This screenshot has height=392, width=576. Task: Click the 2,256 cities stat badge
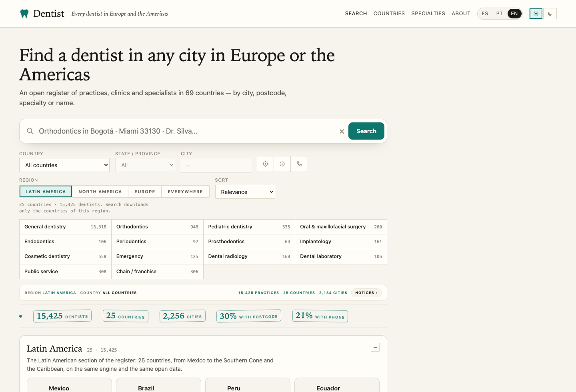pyautogui.click(x=182, y=316)
